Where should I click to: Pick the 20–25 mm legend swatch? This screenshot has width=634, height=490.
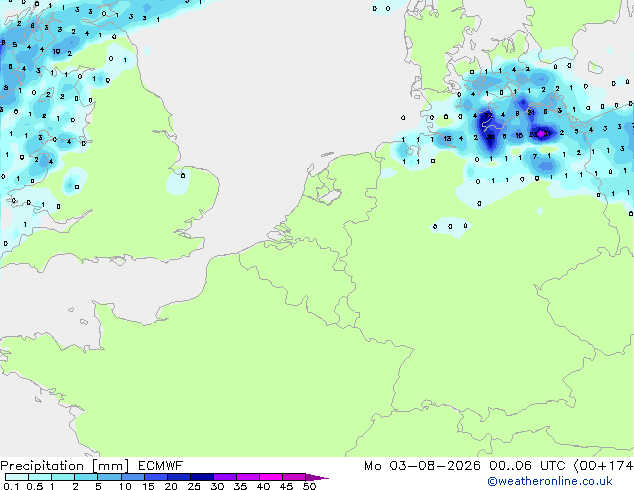(179, 477)
